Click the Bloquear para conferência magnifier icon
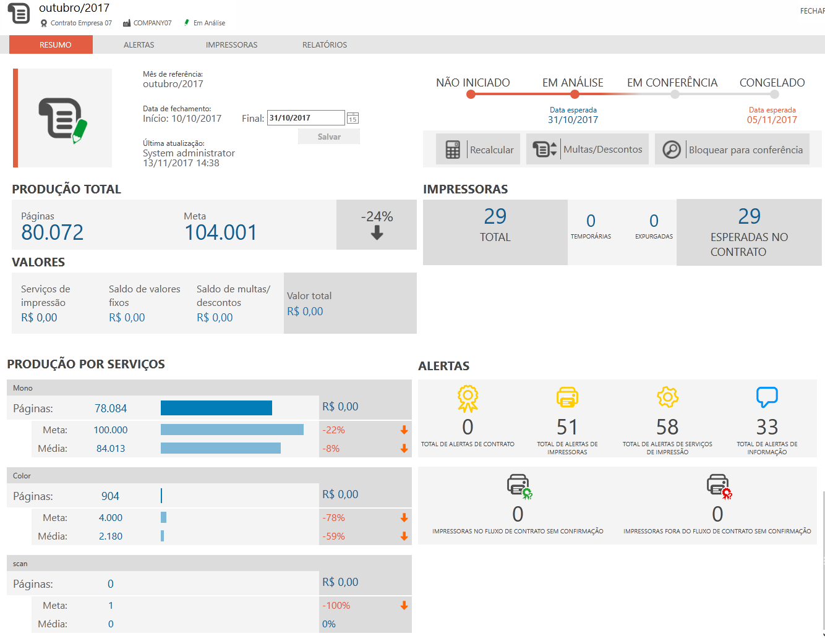 tap(672, 150)
